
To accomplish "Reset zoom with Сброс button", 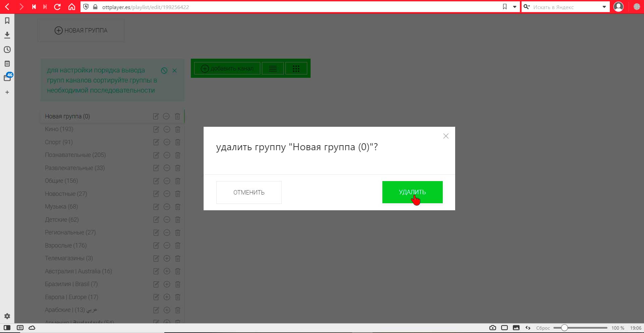I will tap(543, 328).
